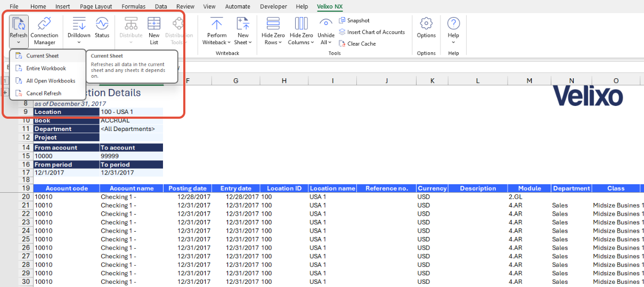
Task: Switch to the Formulas tab
Action: click(x=133, y=6)
